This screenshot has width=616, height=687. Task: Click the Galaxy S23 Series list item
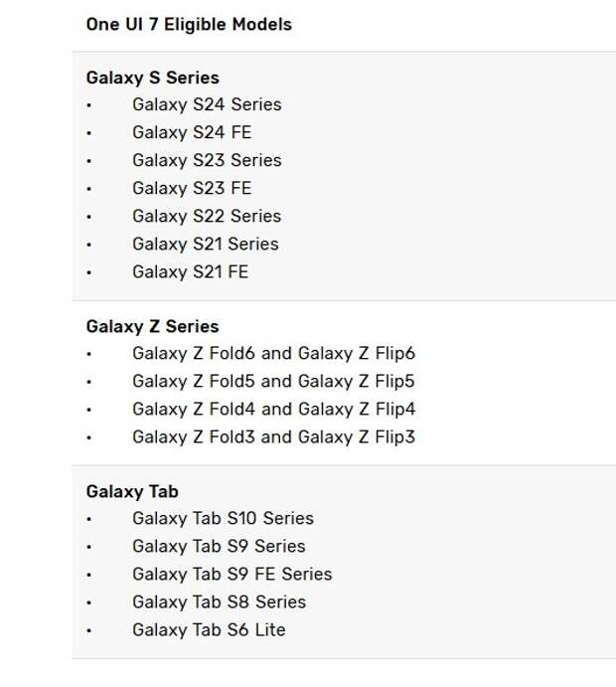click(207, 161)
